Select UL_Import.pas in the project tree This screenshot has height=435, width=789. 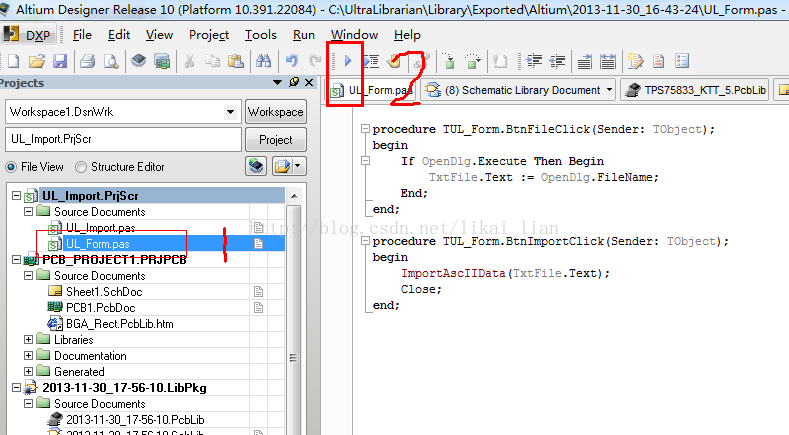(101, 228)
